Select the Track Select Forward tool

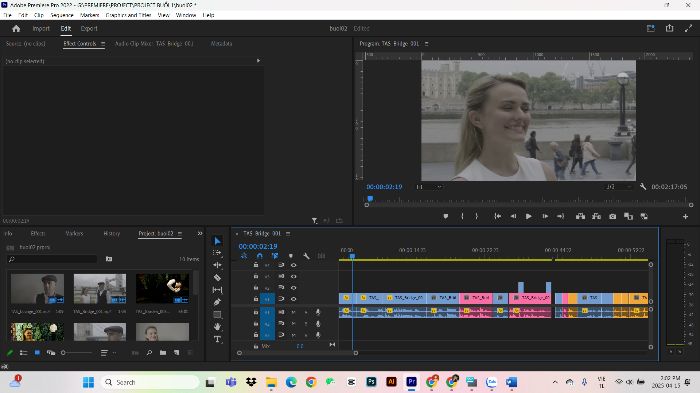(217, 253)
